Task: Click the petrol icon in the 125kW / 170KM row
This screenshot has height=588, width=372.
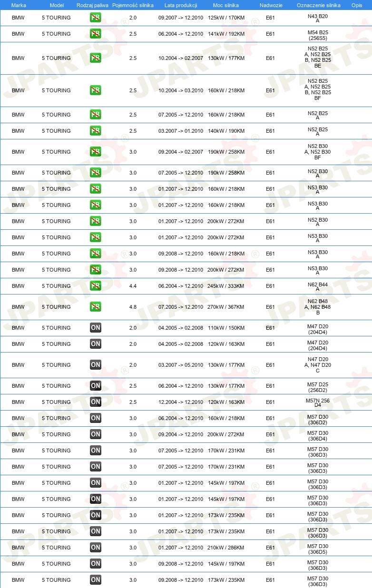Action: point(96,18)
